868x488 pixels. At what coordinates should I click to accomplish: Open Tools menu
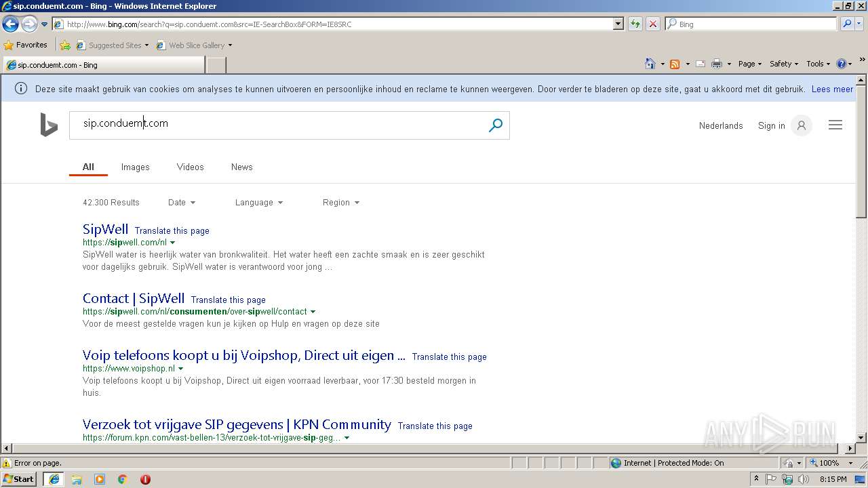pyautogui.click(x=818, y=64)
